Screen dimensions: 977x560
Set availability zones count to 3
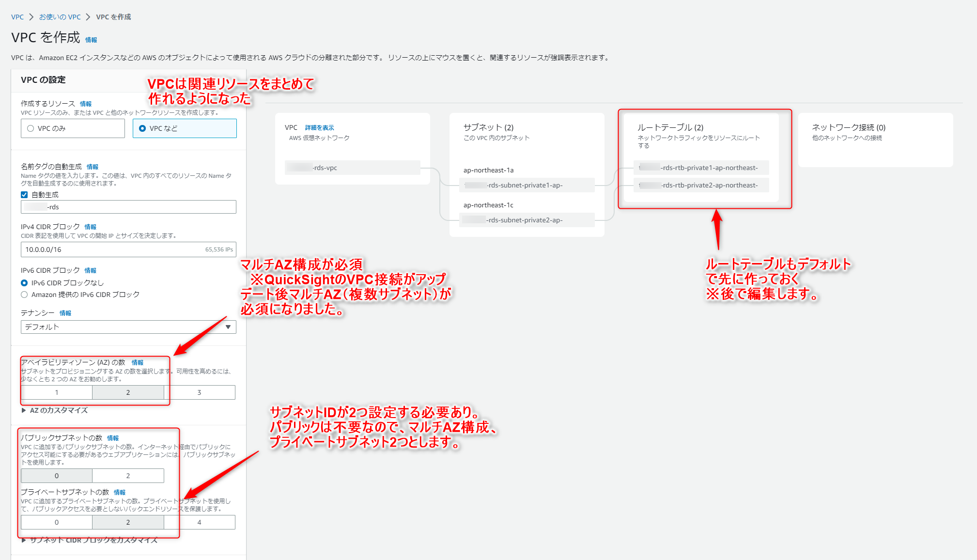[x=200, y=392]
